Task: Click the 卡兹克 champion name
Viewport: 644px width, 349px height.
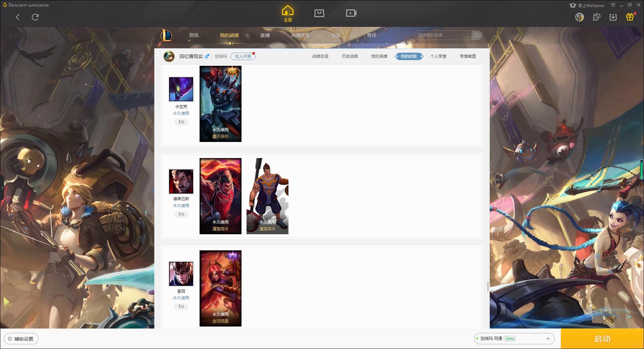Action: tap(181, 107)
